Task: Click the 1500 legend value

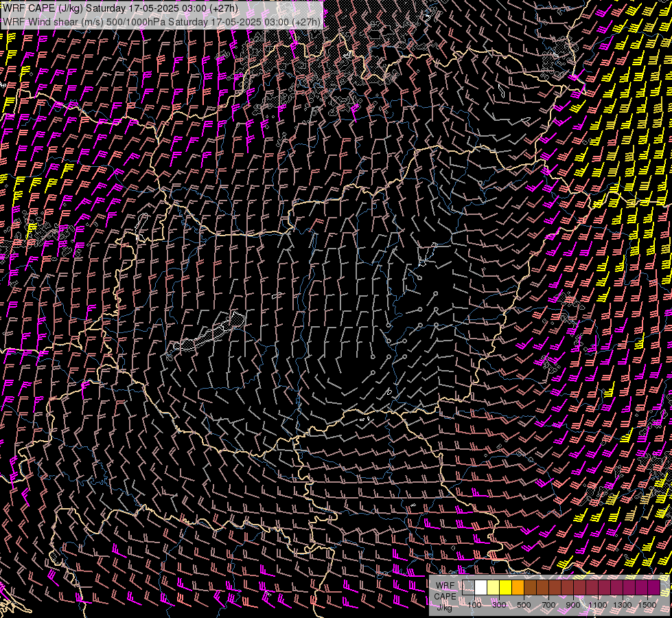Action: (647, 605)
